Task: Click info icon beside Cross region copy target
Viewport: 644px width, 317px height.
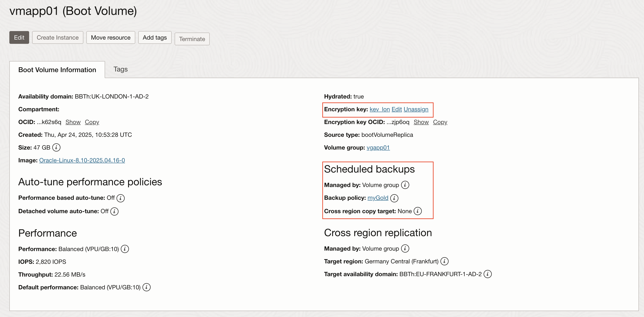Action: click(417, 211)
